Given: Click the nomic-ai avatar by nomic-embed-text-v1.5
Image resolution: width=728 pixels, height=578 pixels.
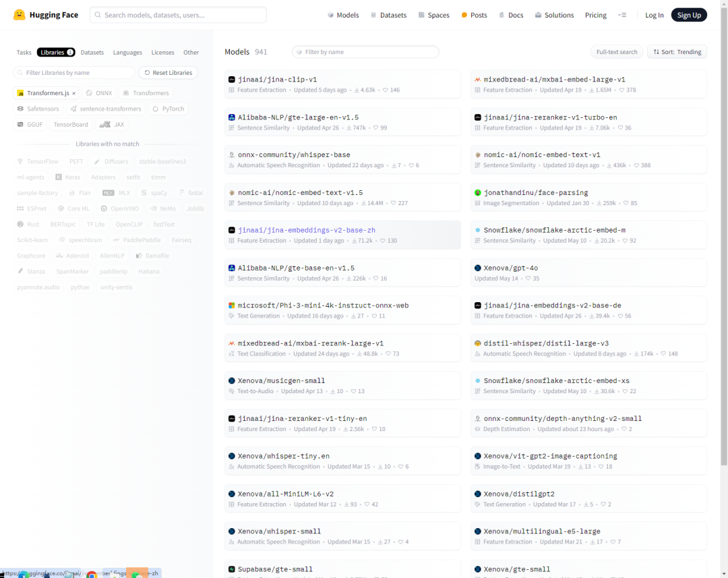Looking at the screenshot, I should [x=232, y=192].
